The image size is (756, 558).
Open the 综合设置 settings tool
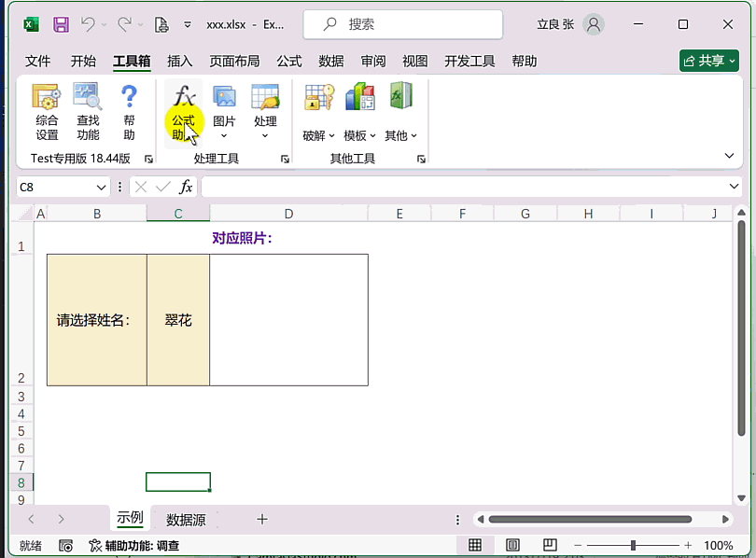(x=47, y=111)
